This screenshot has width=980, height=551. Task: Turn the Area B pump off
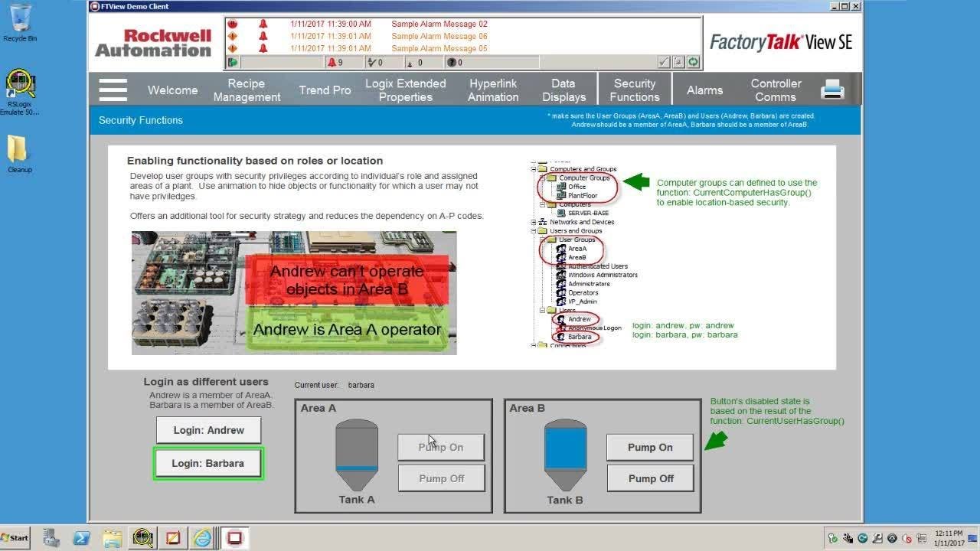point(650,478)
